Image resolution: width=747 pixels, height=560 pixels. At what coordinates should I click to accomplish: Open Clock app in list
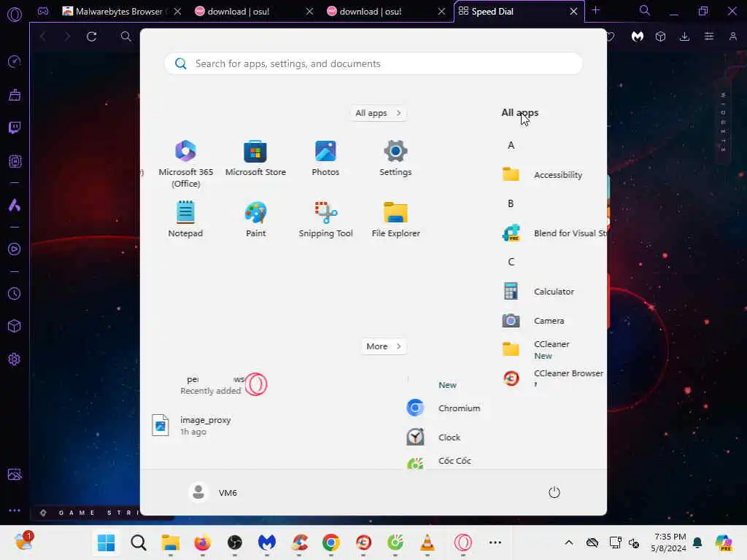(433, 437)
